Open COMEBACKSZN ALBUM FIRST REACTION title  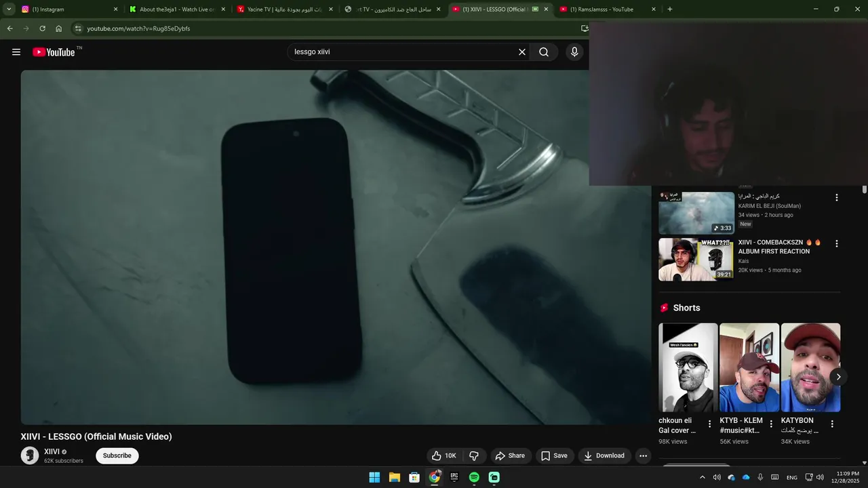(780, 247)
